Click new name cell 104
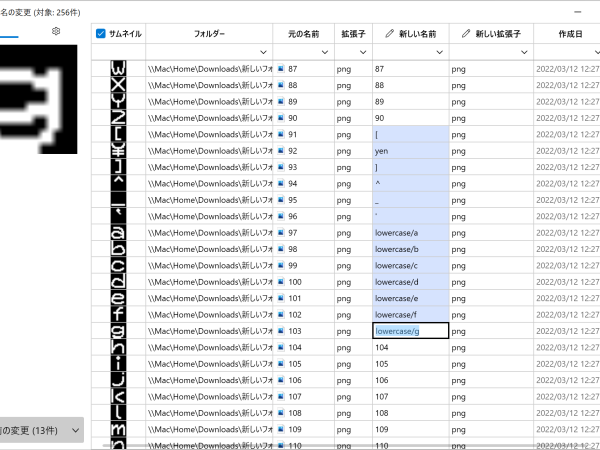 click(411, 347)
